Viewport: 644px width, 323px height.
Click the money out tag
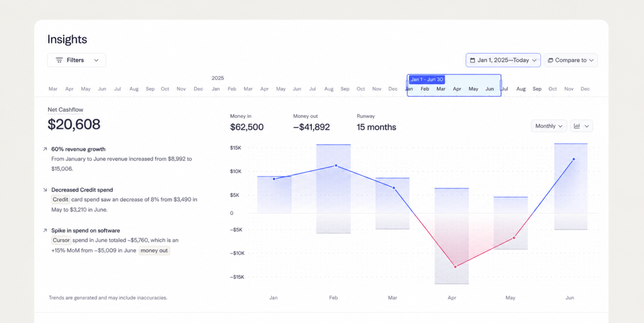tap(154, 251)
